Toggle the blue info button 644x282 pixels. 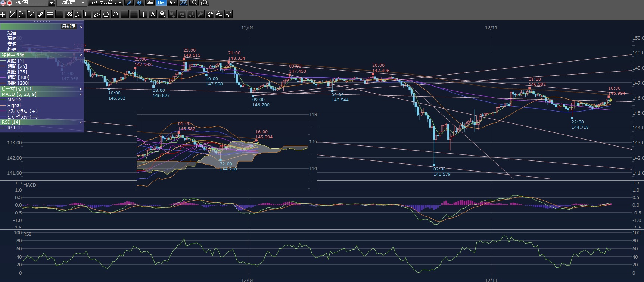tap(139, 3)
